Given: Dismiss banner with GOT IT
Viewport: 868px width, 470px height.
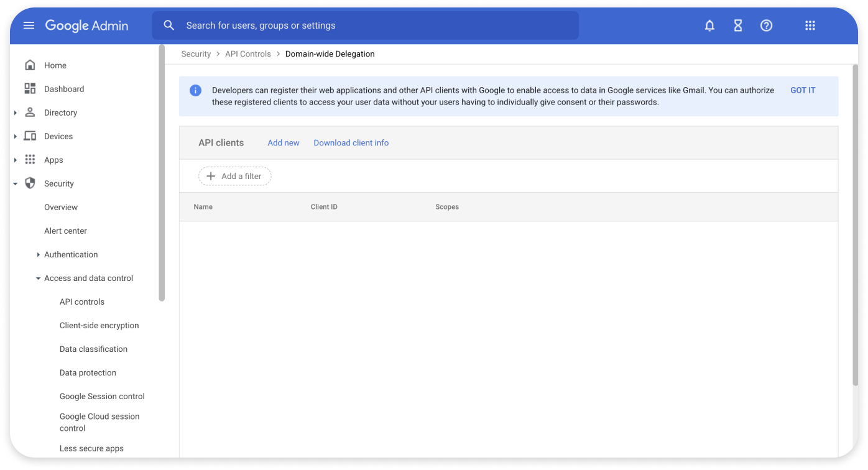Looking at the screenshot, I should [x=803, y=90].
